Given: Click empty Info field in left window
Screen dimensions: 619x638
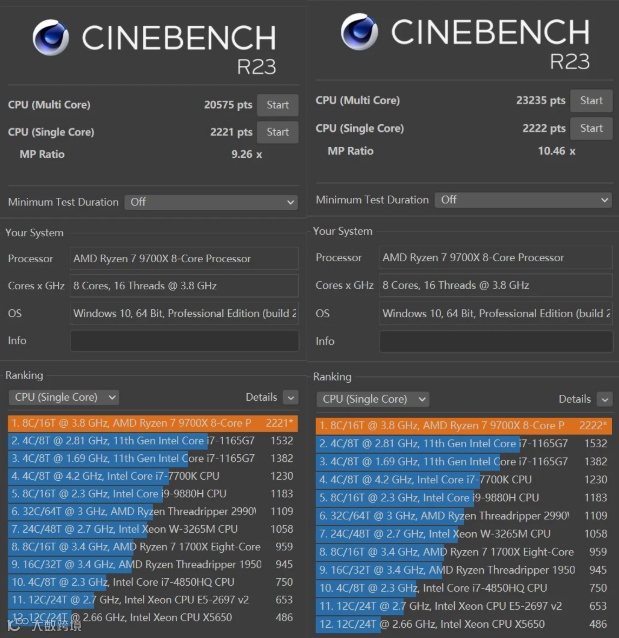Looking at the screenshot, I should point(184,341).
